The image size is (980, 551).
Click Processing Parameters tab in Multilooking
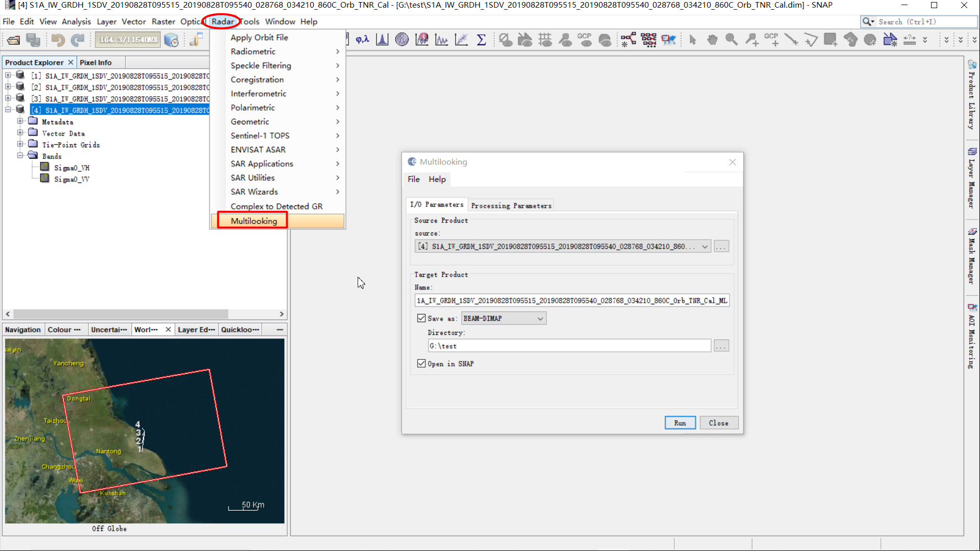coord(512,205)
